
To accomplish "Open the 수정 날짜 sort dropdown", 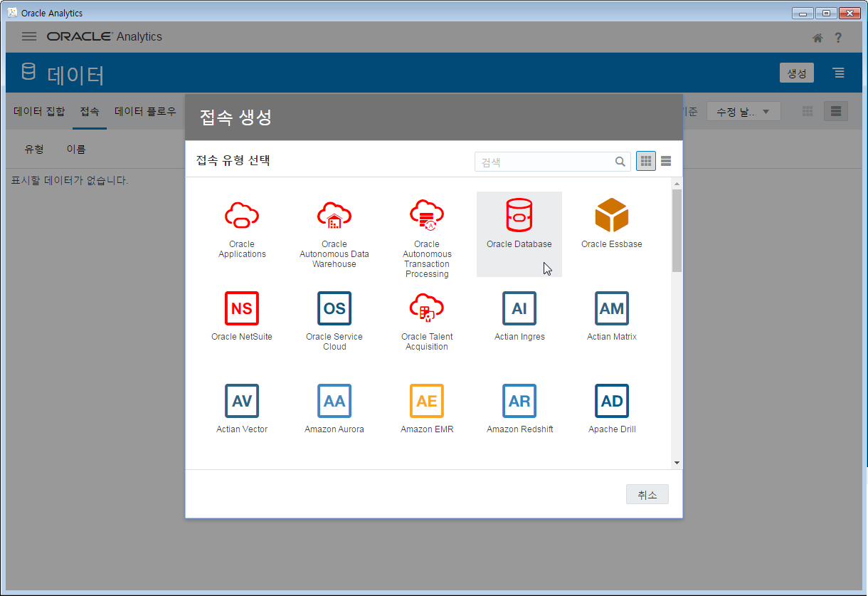I will point(743,112).
